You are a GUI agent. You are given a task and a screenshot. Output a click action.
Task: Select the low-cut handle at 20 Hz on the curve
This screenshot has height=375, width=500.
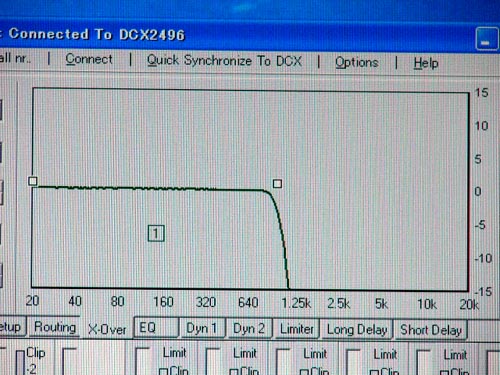(x=33, y=181)
